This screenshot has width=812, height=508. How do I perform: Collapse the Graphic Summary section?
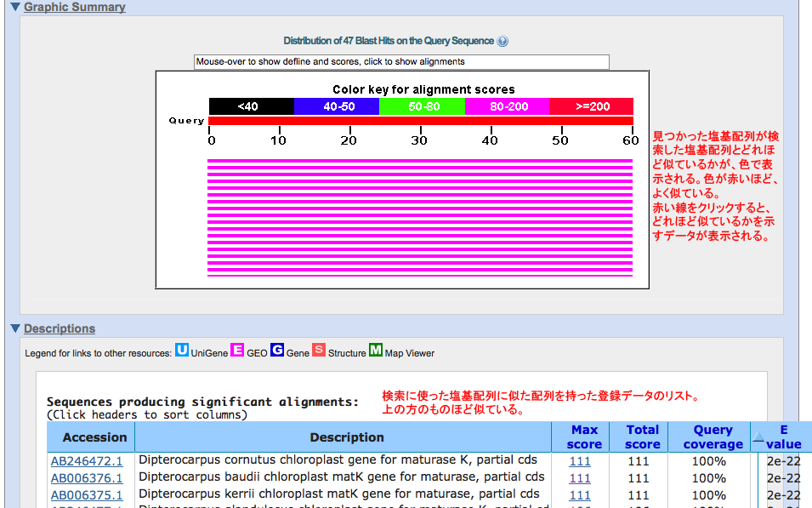(14, 8)
